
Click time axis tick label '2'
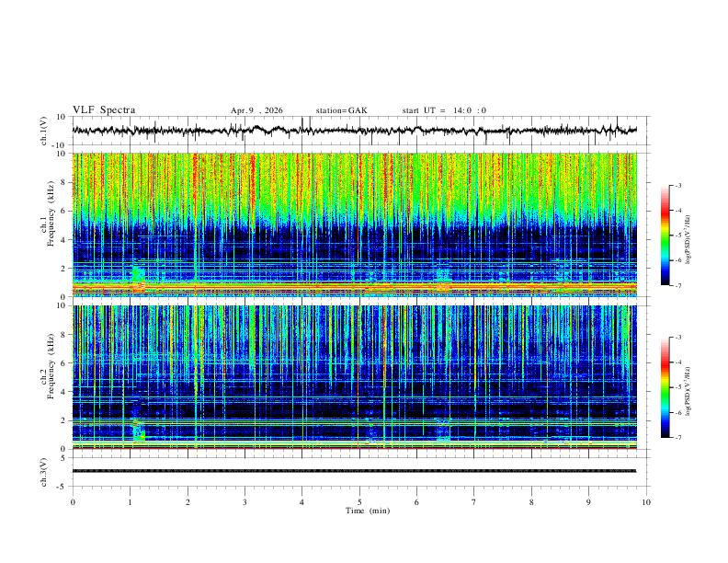pos(188,502)
